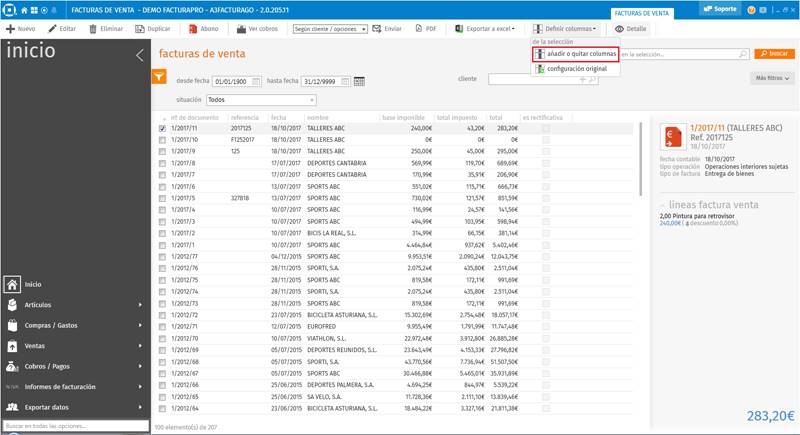Viewport: 800px width, 435px height.
Task: Expand the Ventas submenu arrow
Action: click(x=140, y=346)
